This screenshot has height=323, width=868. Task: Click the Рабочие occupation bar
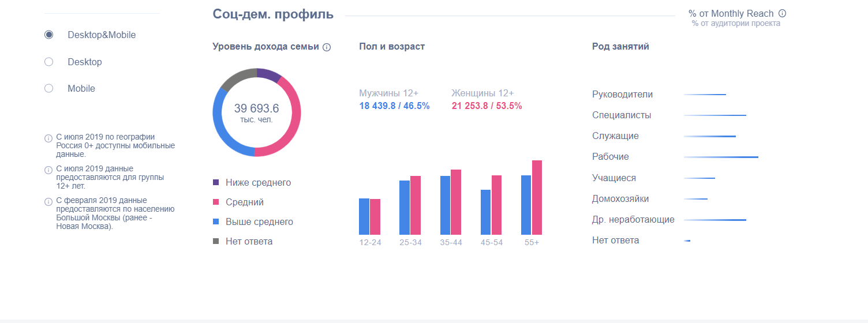pos(721,157)
